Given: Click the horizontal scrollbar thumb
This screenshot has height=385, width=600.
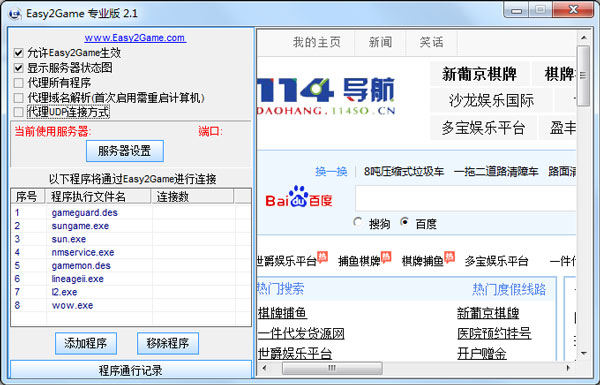Looking at the screenshot, I should pos(332,368).
